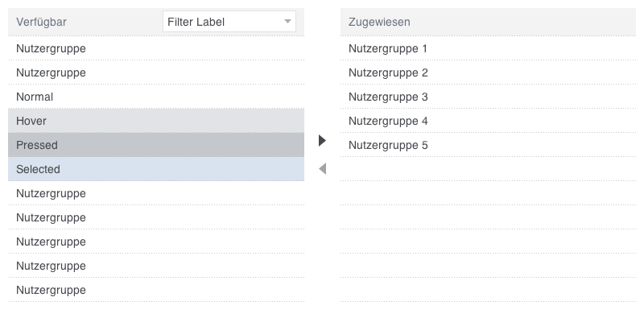Click the left-pointing unassign arrow
644x318 pixels.
point(323,168)
